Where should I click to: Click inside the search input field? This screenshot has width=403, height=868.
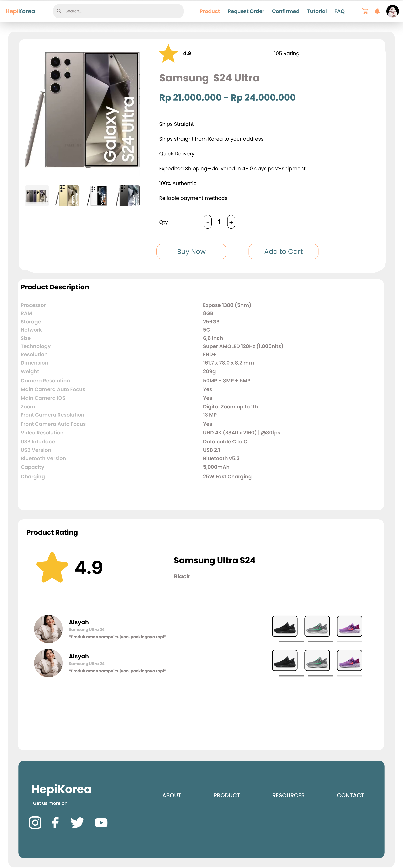[x=118, y=11]
